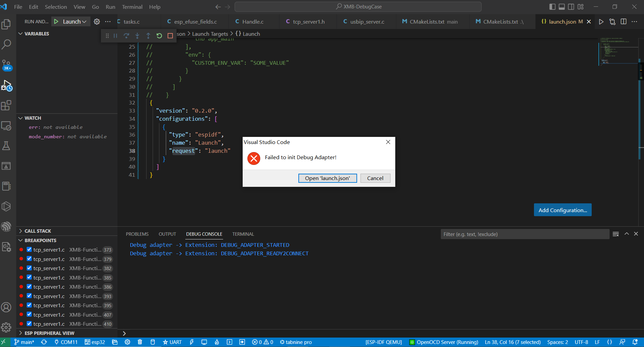
Task: Uncheck breakpoint at tcp_server1.c line 395
Action: pos(29,305)
